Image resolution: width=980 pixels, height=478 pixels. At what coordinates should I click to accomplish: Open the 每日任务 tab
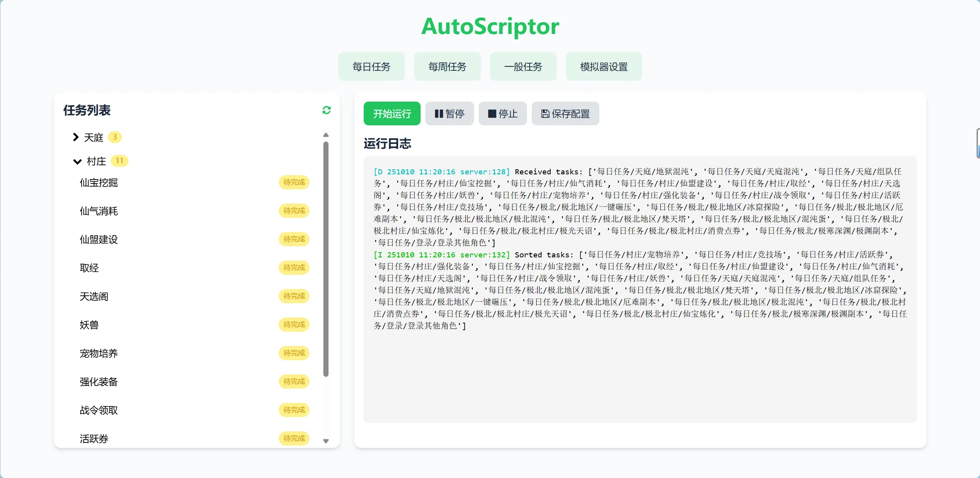pos(371,66)
